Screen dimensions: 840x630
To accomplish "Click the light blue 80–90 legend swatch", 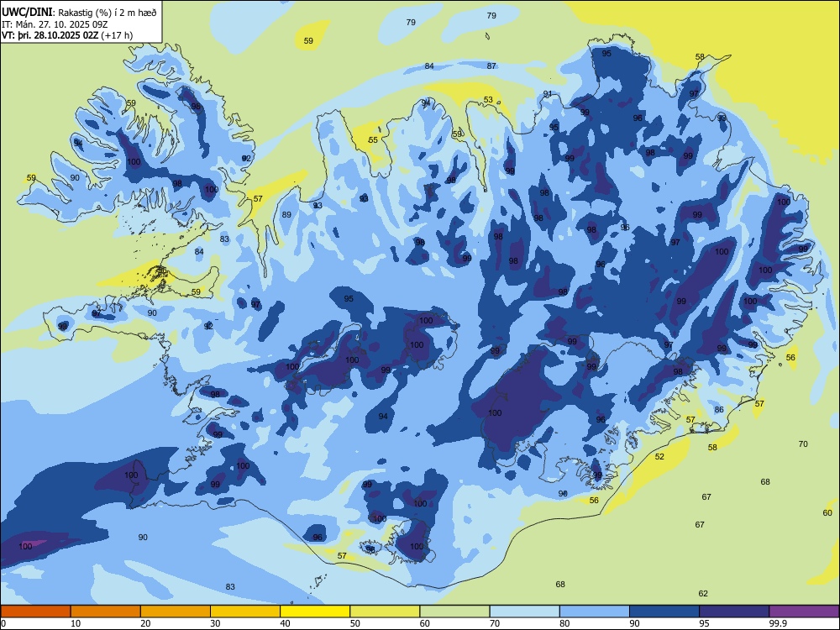I will click(x=595, y=612).
